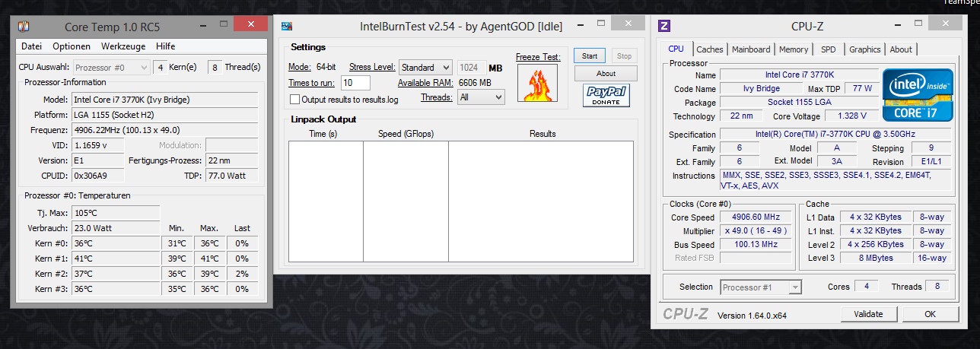Viewport: 980px width, 349px height.
Task: Open the IntelBurnTest About button
Action: tap(606, 74)
